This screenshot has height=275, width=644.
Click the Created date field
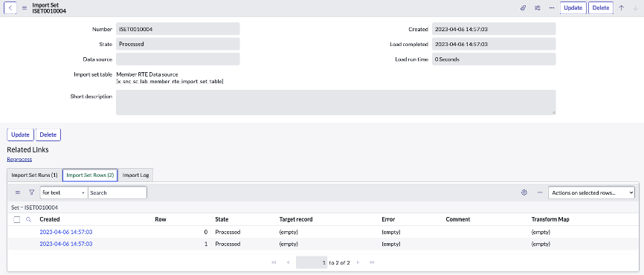pos(494,29)
